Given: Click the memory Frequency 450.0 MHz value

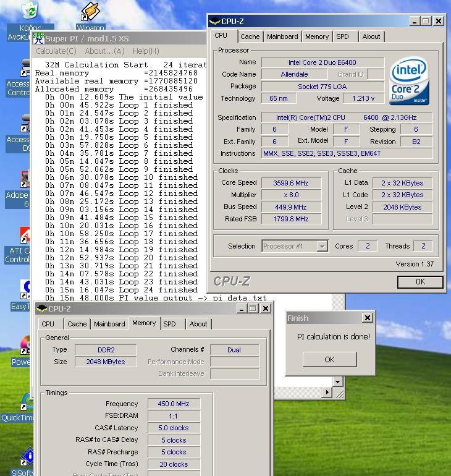Looking at the screenshot, I should point(174,404).
